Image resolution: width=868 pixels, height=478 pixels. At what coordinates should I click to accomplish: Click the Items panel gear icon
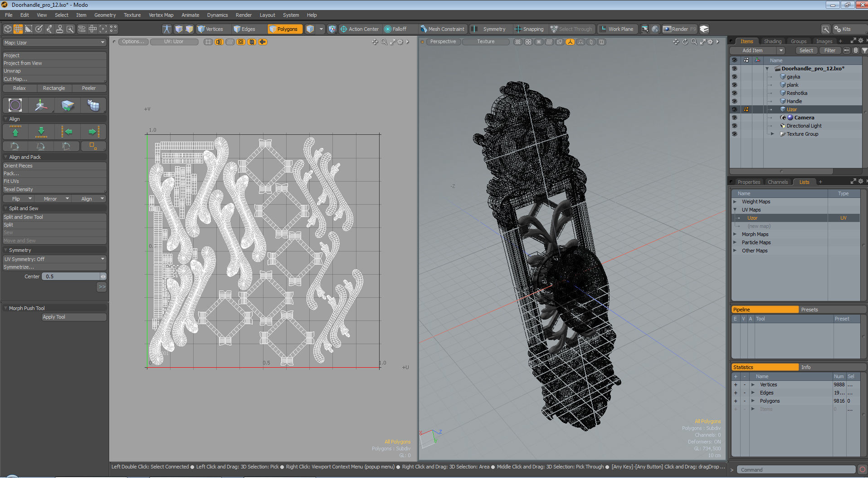pos(860,41)
